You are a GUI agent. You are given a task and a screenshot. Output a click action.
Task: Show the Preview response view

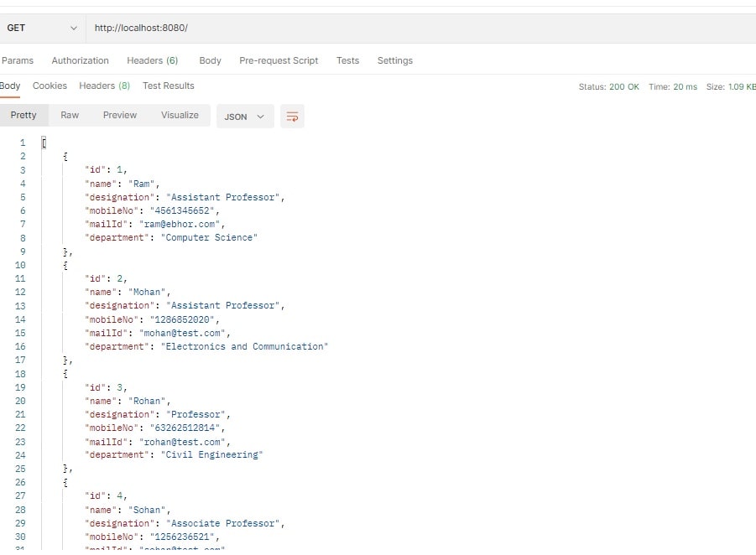click(x=119, y=115)
